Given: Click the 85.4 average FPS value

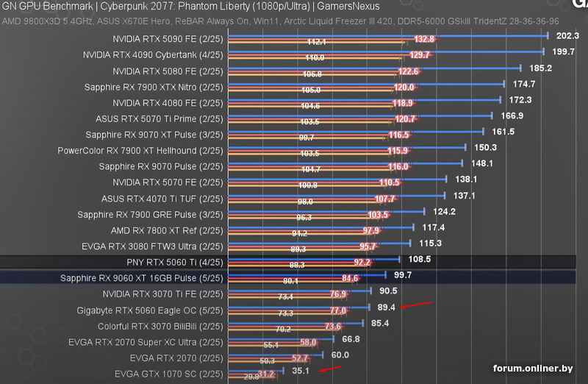Looking at the screenshot, I should pos(380,323).
